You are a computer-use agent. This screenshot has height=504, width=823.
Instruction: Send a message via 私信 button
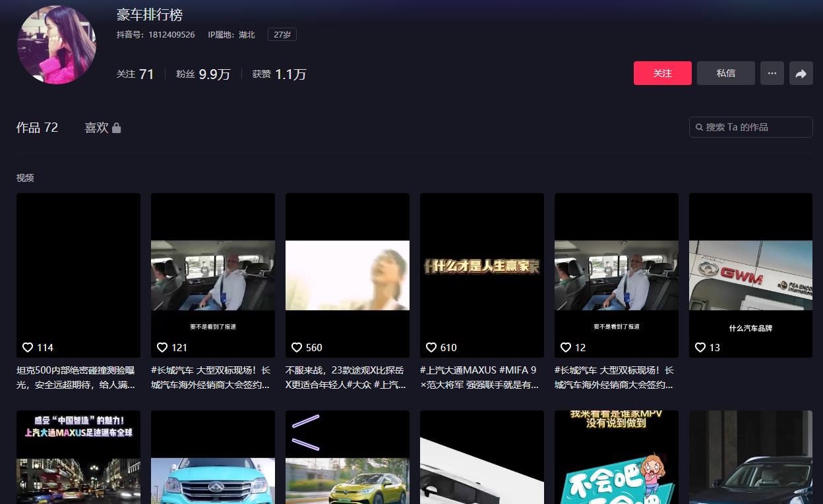(726, 73)
